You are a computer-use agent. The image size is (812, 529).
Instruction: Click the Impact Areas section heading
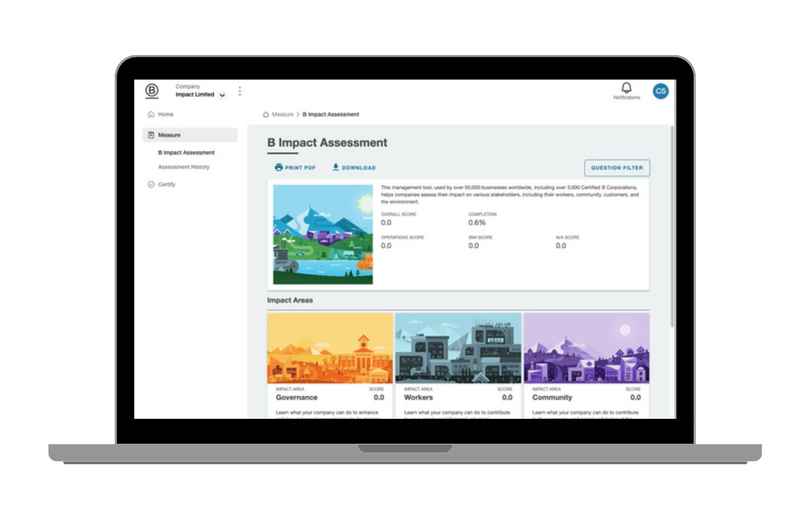tap(290, 300)
